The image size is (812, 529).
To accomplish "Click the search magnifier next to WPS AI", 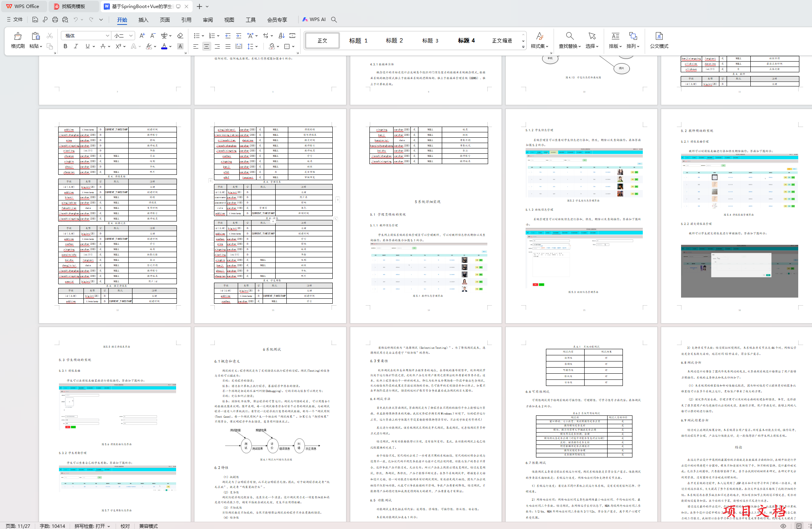I will [334, 20].
